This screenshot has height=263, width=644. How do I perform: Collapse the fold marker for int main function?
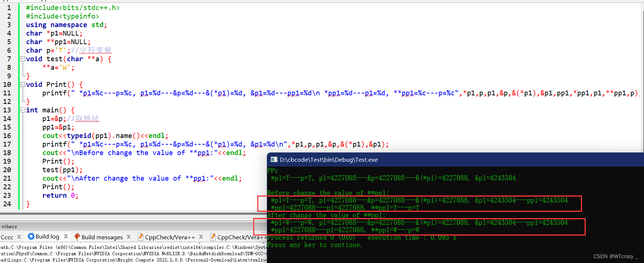(x=23, y=110)
